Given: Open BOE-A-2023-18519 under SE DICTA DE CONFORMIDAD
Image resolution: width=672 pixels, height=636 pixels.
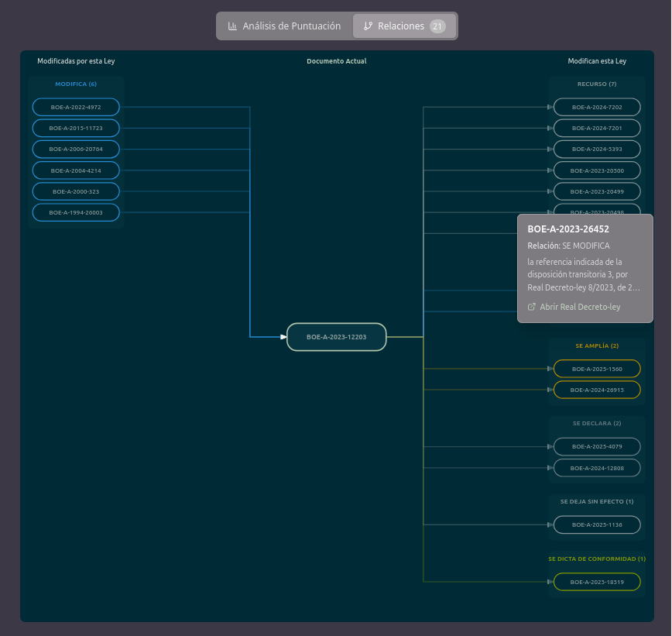Looking at the screenshot, I should pyautogui.click(x=596, y=582).
